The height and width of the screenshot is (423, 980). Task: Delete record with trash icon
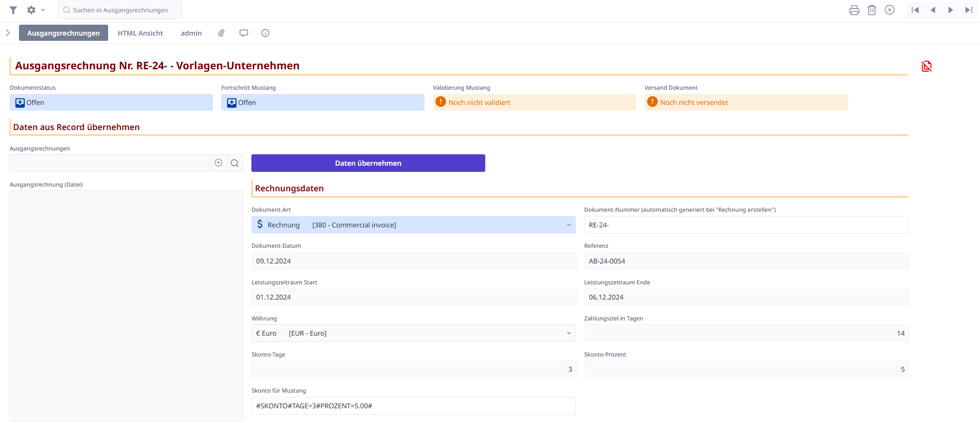click(871, 10)
